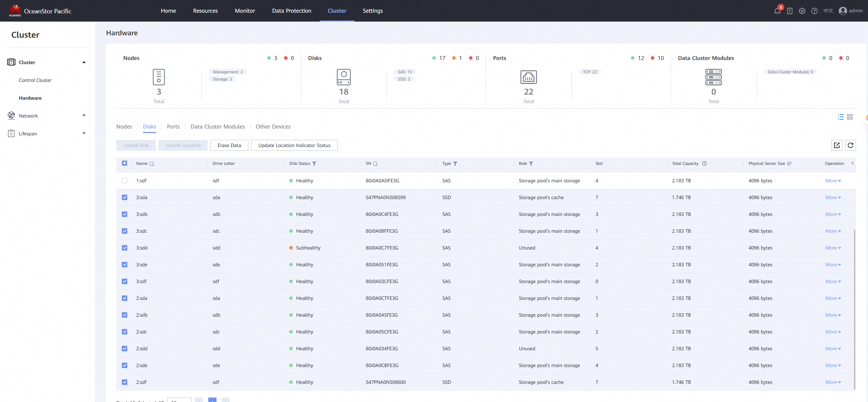The width and height of the screenshot is (868, 402).
Task: Check the checkbox for disk 1:sdf
Action: pos(125,181)
